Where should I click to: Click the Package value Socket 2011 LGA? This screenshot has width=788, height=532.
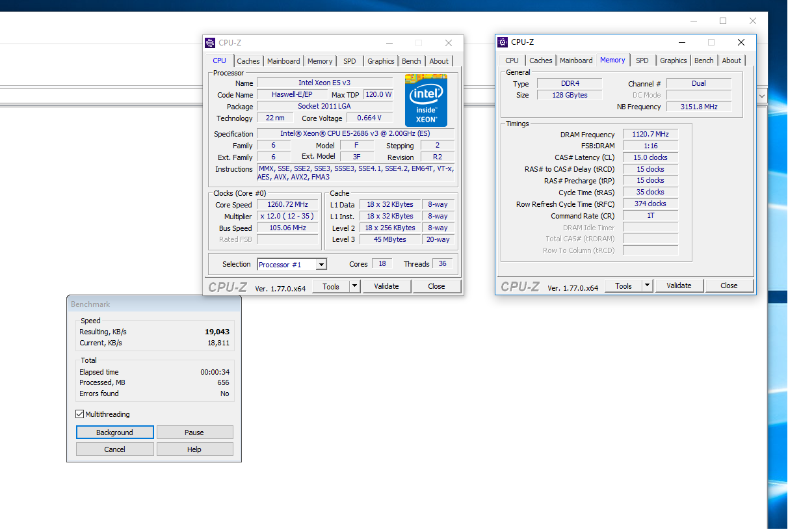(x=324, y=106)
